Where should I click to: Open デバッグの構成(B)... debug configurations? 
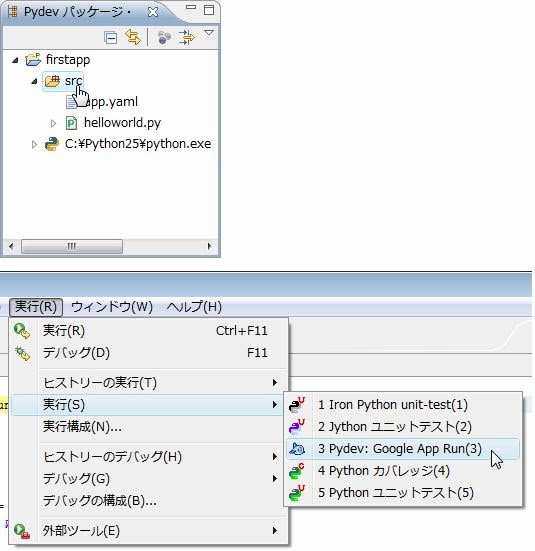point(149,500)
